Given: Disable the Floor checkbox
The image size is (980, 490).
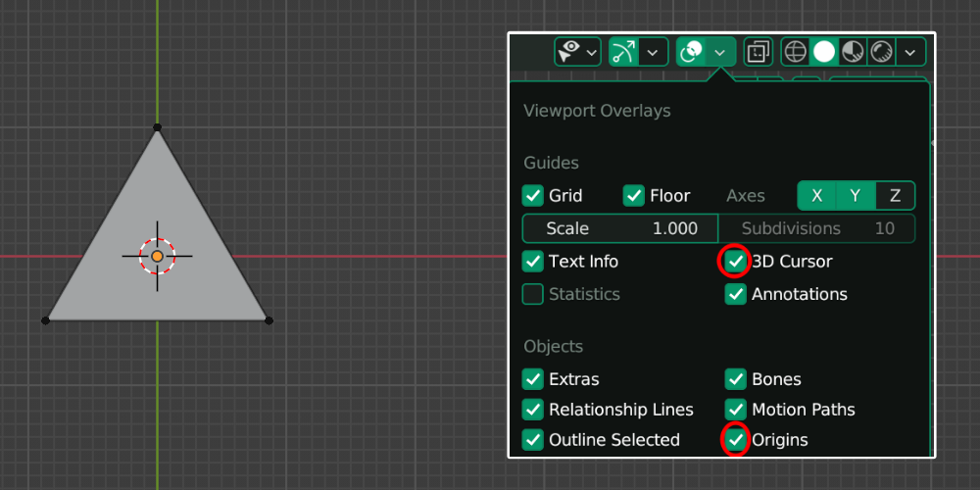Looking at the screenshot, I should click(634, 196).
